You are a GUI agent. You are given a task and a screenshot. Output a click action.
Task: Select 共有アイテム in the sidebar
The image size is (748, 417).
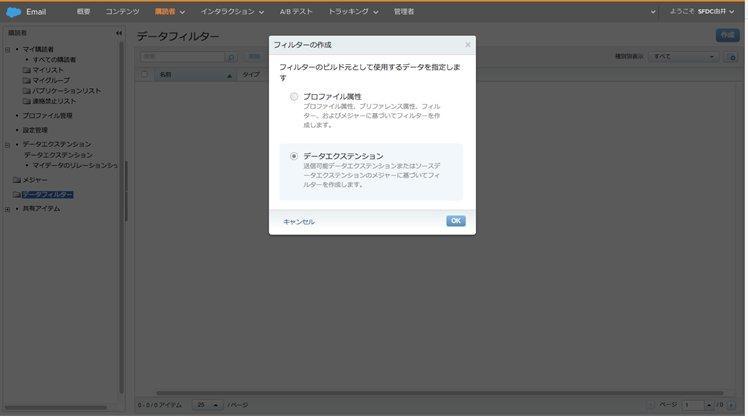coord(42,209)
